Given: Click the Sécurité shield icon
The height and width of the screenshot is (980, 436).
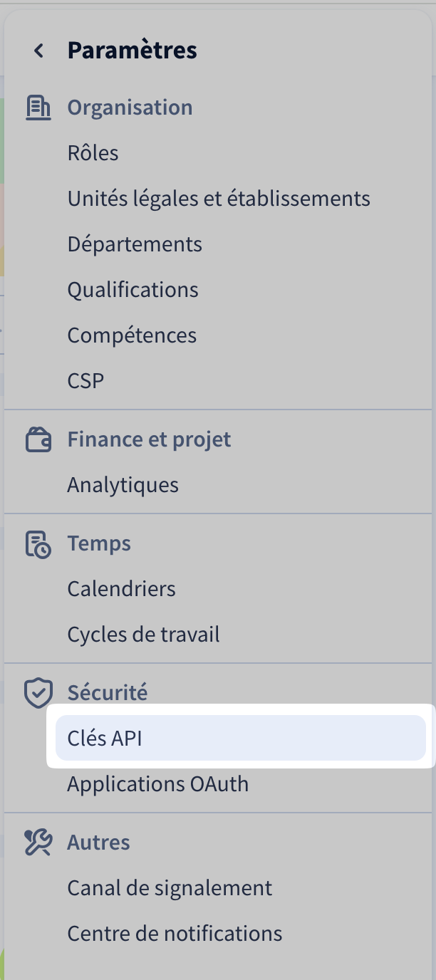Looking at the screenshot, I should 38,693.
